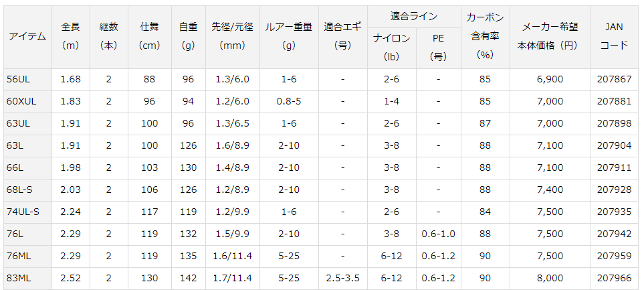644x290 pixels.
Task: Click the price 8,000 cell
Action: coord(550,279)
